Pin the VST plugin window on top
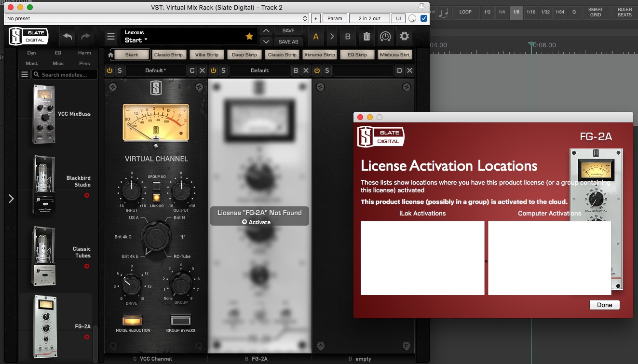The width and height of the screenshot is (638, 364). 422,6
